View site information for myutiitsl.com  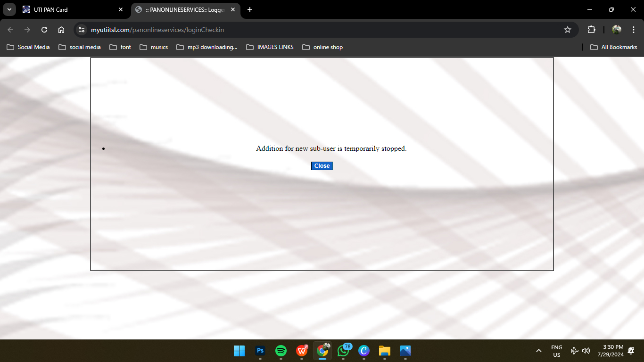click(x=82, y=30)
